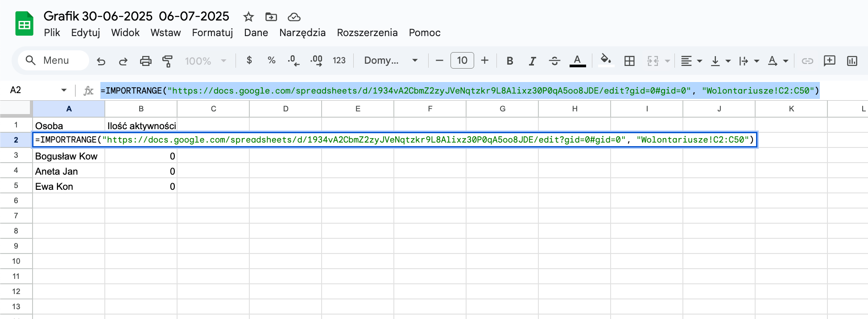868x319 pixels.
Task: Activate the paint format tool
Action: click(x=168, y=61)
